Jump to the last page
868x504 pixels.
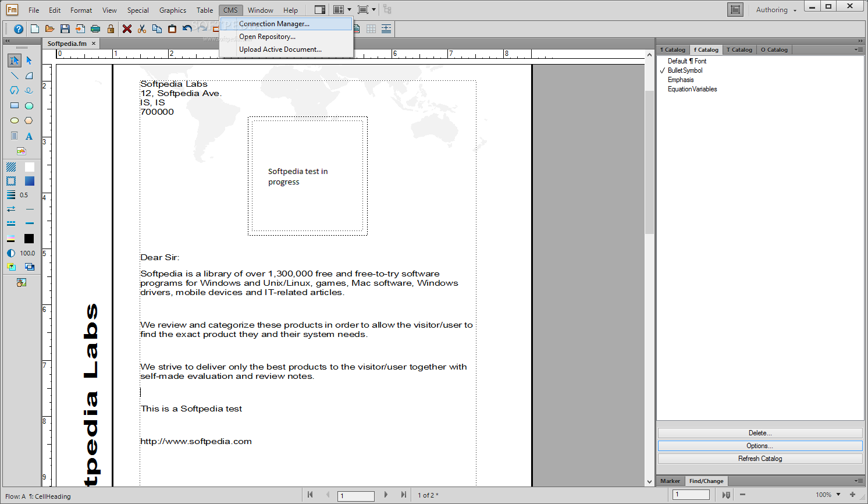403,495
